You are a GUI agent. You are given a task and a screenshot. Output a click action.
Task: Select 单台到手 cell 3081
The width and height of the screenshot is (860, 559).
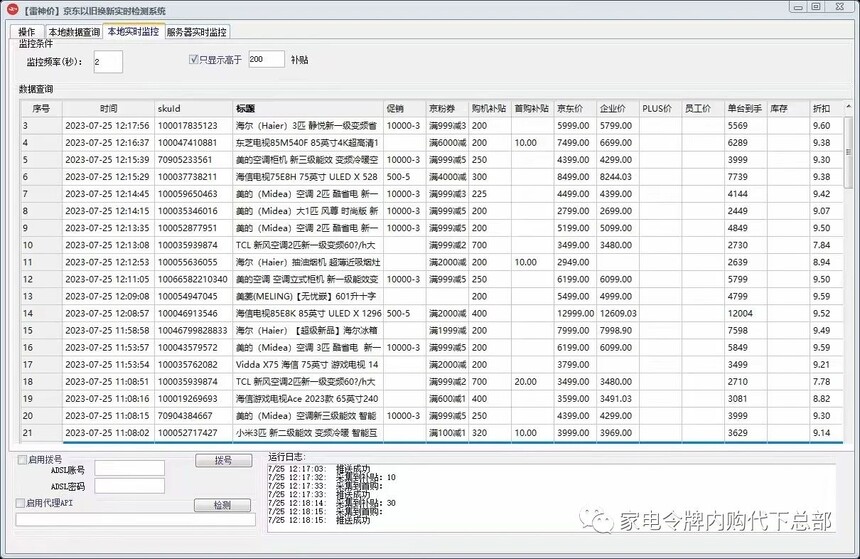coord(746,398)
